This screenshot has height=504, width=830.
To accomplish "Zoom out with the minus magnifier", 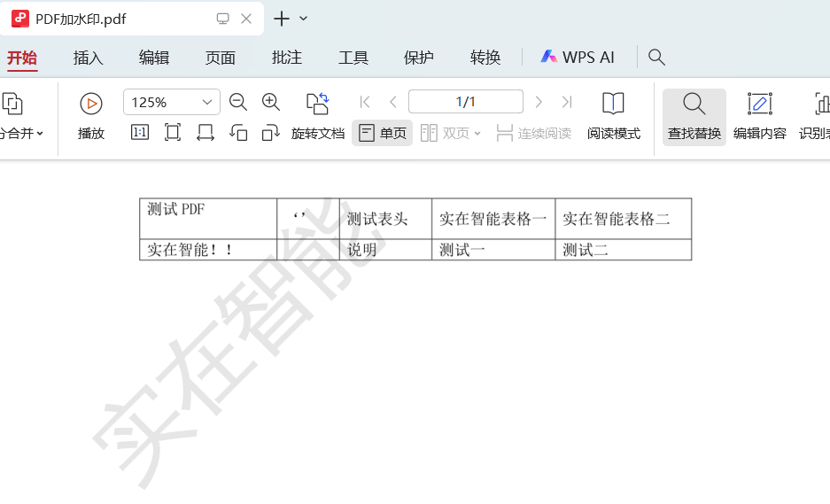I will (237, 102).
